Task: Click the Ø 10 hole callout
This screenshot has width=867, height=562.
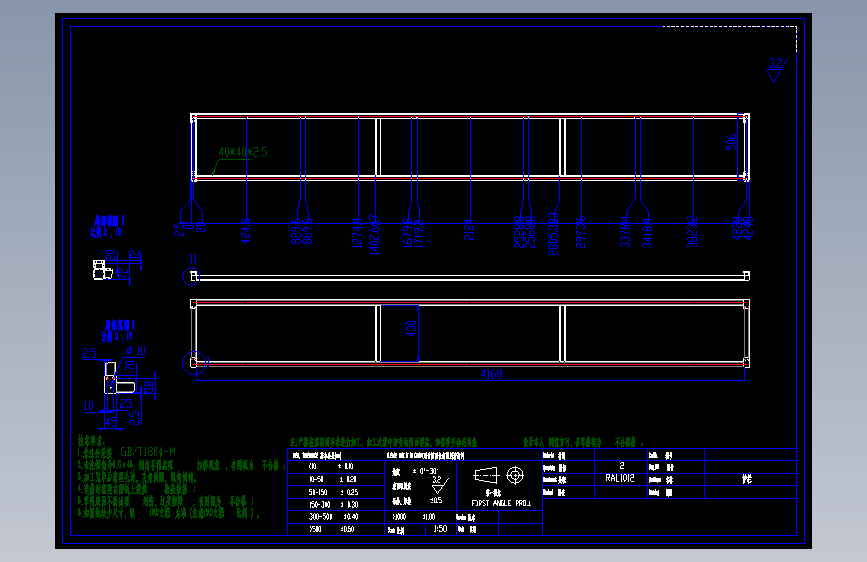Action: tap(136, 351)
